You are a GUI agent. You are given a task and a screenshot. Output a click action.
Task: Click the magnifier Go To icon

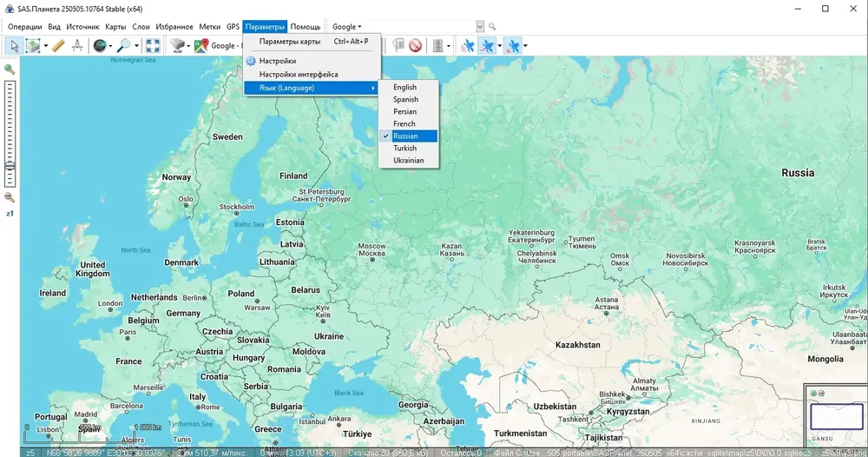tap(123, 45)
